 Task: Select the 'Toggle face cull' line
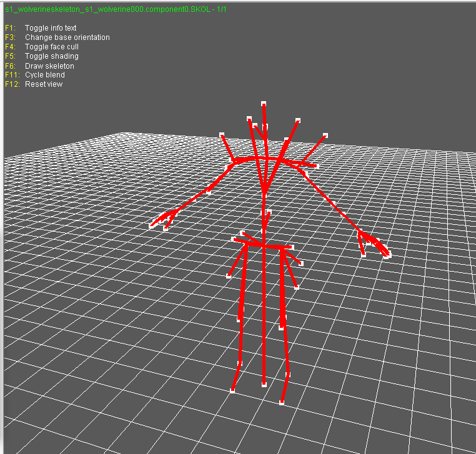52,47
